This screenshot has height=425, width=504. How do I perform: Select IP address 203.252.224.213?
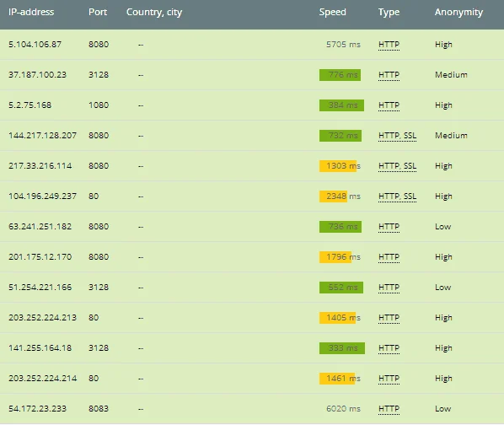(x=42, y=318)
